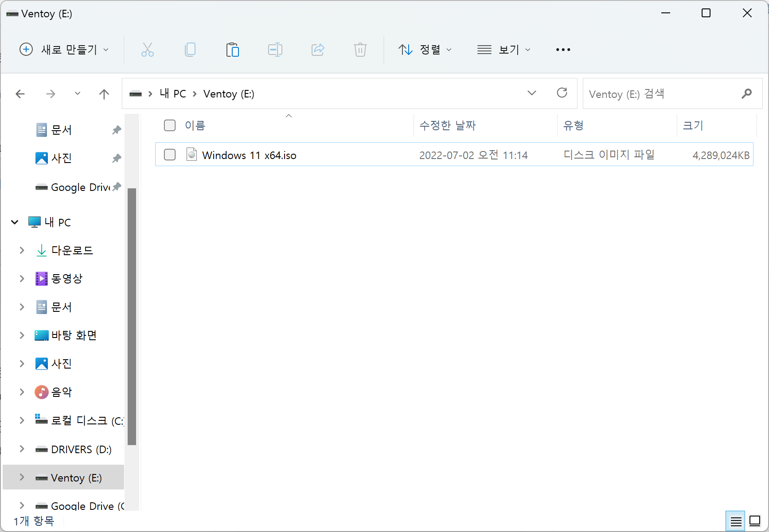Expand the 다운로드 tree node
Screen dimensions: 769x532
pos(22,250)
